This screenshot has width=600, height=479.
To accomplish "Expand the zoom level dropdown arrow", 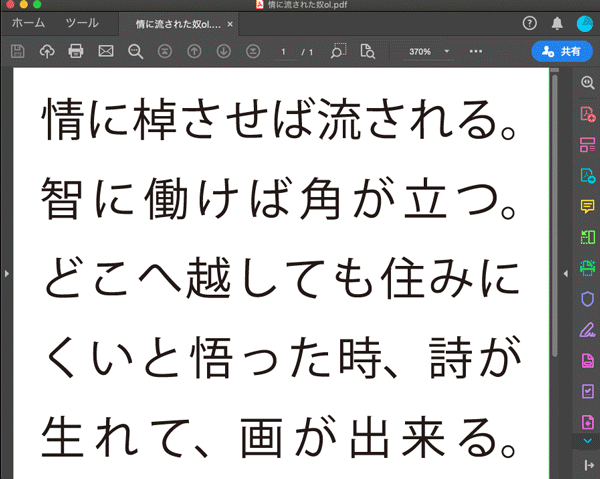I will click(x=446, y=51).
